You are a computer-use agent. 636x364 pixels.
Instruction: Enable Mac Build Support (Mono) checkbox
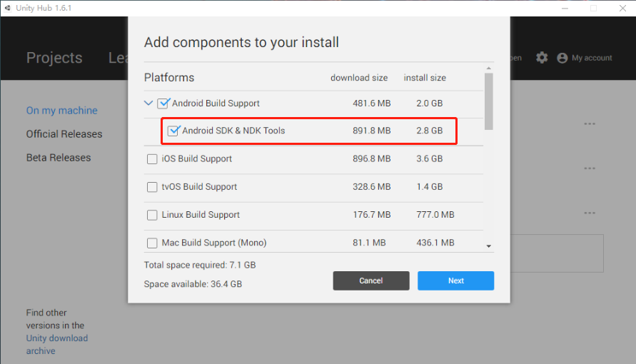pyautogui.click(x=152, y=243)
